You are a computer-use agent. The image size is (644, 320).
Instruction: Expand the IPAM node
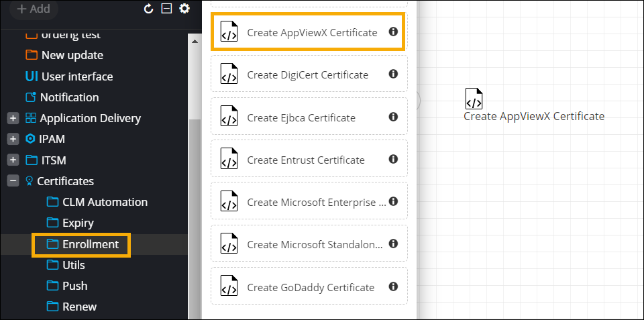pyautogui.click(x=13, y=139)
